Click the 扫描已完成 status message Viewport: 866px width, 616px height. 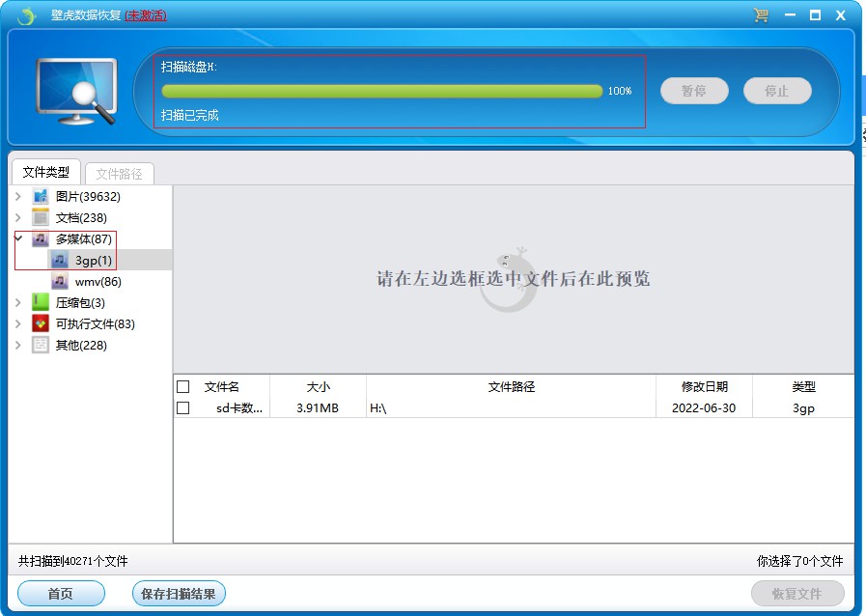(190, 115)
